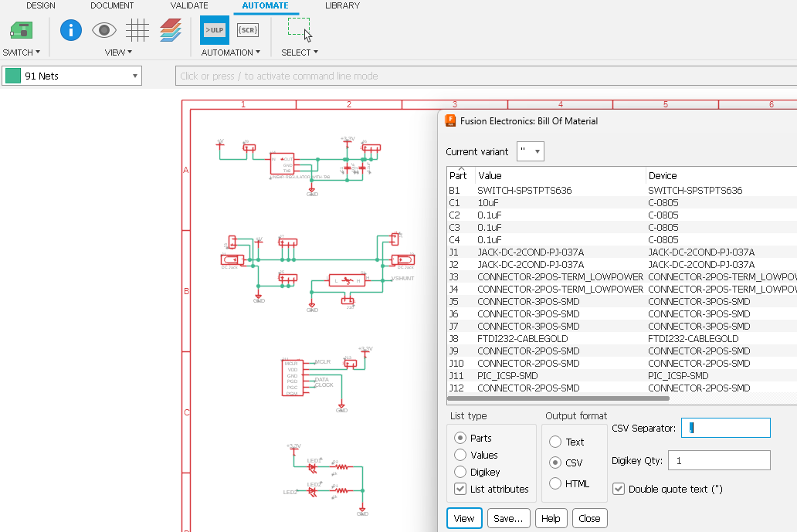Select the Parts list type
797x532 pixels.
[x=473, y=438]
